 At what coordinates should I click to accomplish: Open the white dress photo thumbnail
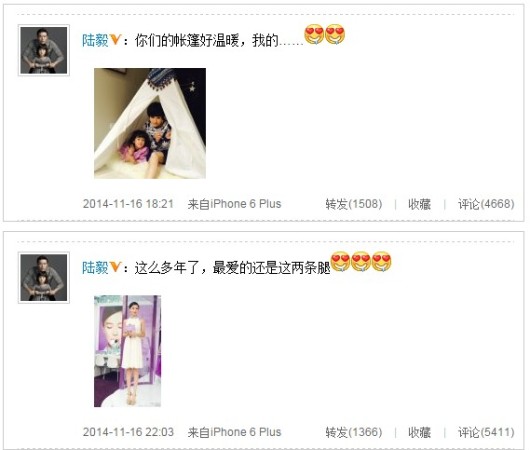pos(127,351)
